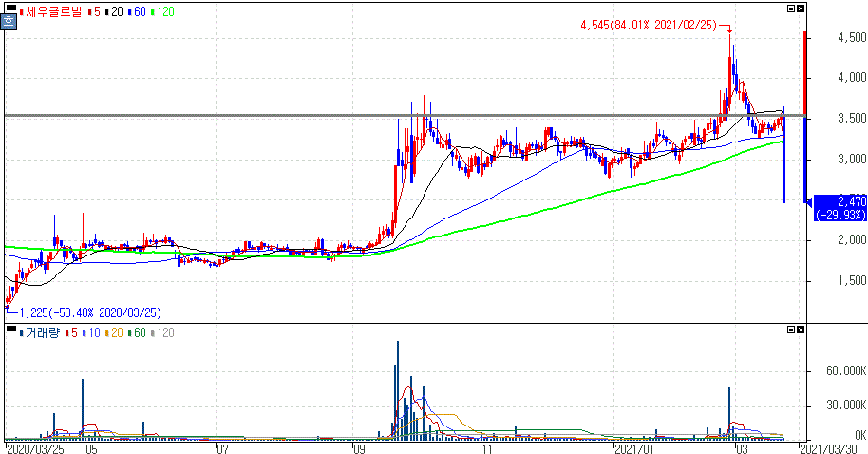The height and width of the screenshot is (454, 868).
Task: Select the blue 60-day moving average legend in price panel
Action: coord(136,11)
